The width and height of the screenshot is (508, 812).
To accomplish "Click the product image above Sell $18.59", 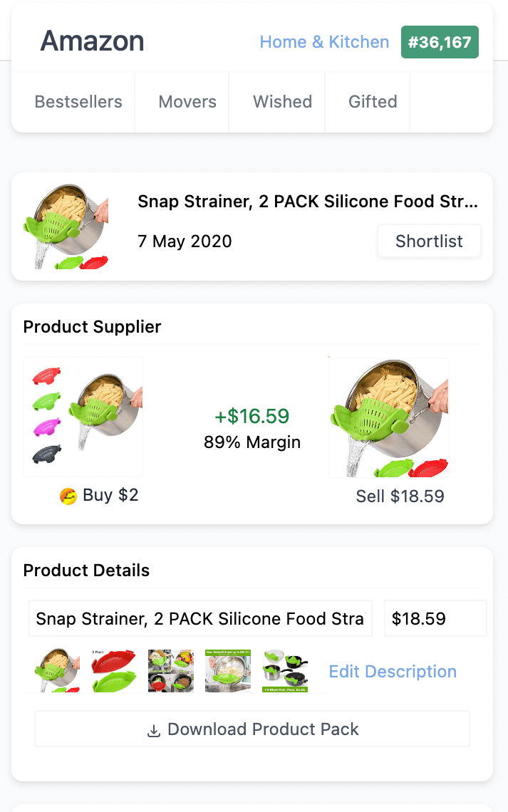I will tap(389, 417).
